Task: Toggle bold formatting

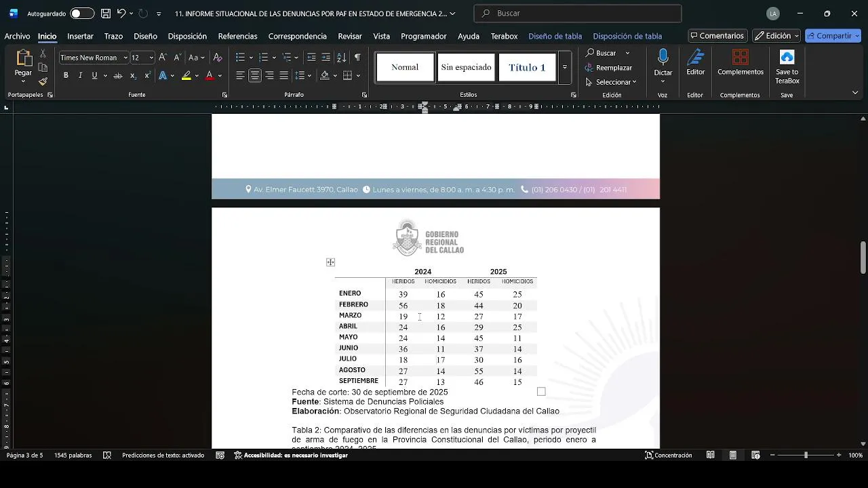Action: pyautogui.click(x=66, y=76)
